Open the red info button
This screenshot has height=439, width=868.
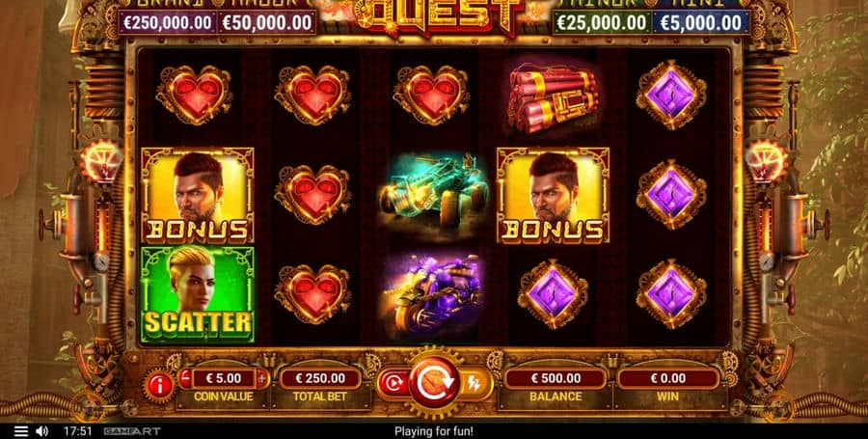tap(159, 386)
